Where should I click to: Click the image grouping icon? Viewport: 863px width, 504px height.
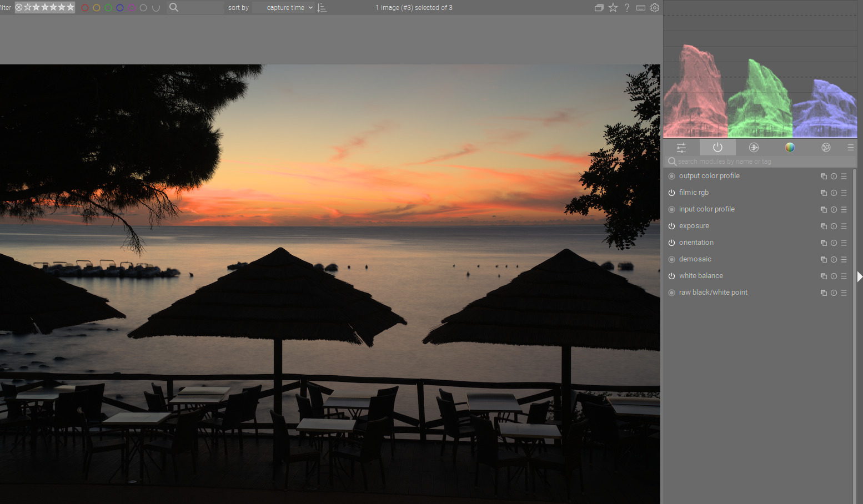(599, 8)
